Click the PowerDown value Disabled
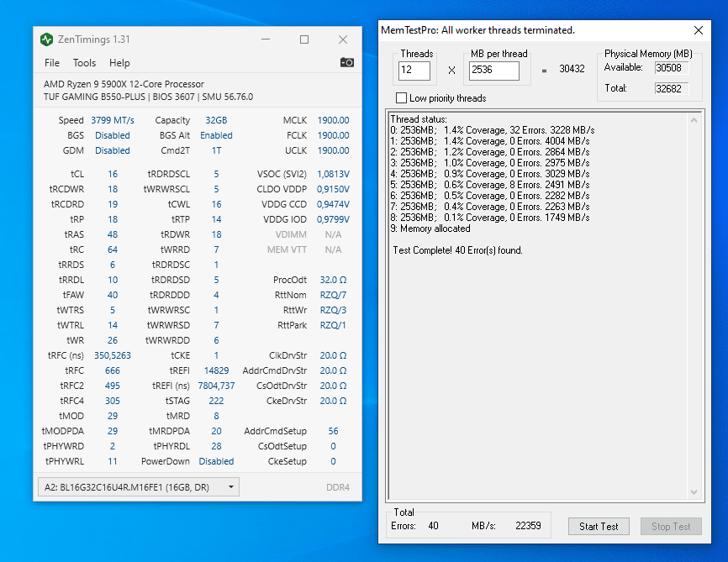Image resolution: width=728 pixels, height=562 pixels. click(216, 461)
